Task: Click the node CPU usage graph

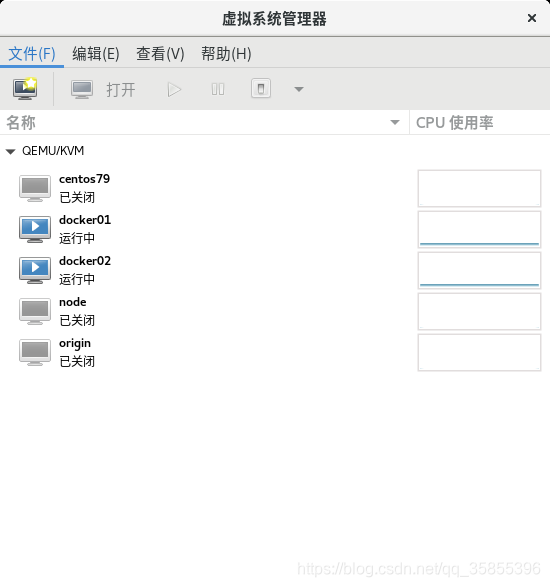Action: point(479,311)
